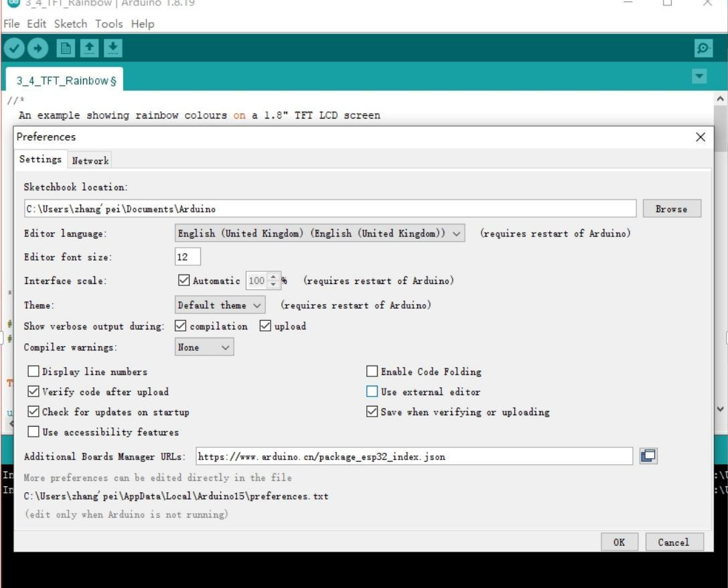Click the New sketch icon
Image resolution: width=728 pixels, height=588 pixels.
(66, 48)
